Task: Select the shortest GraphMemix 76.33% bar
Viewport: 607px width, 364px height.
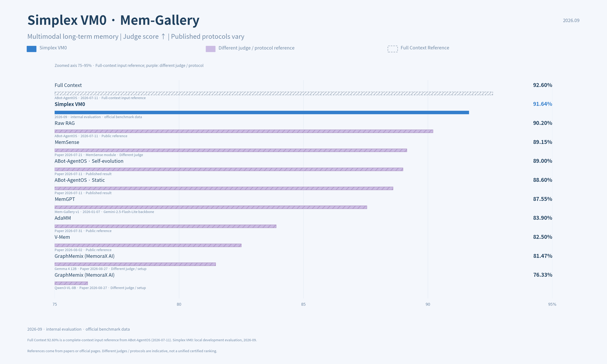Action: click(71, 283)
